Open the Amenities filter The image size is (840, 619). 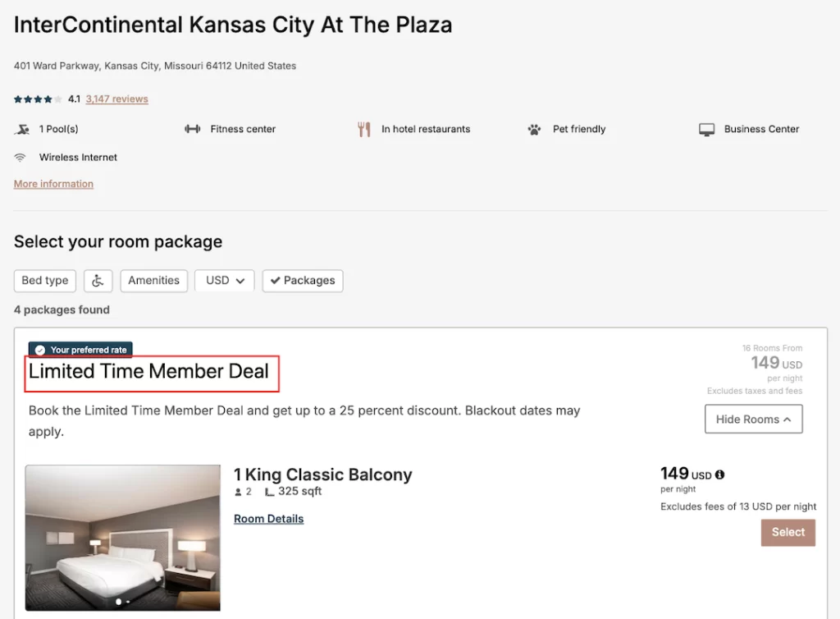(x=153, y=281)
